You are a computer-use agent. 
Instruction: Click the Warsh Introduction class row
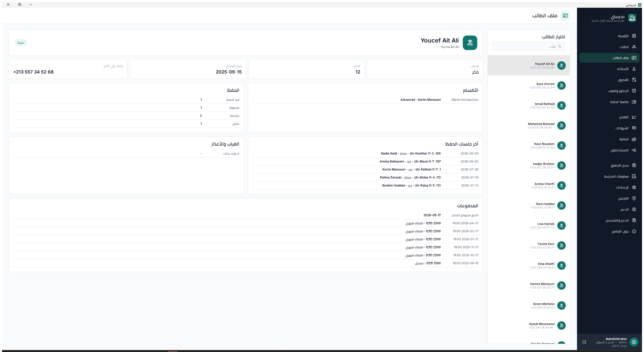click(x=365, y=100)
